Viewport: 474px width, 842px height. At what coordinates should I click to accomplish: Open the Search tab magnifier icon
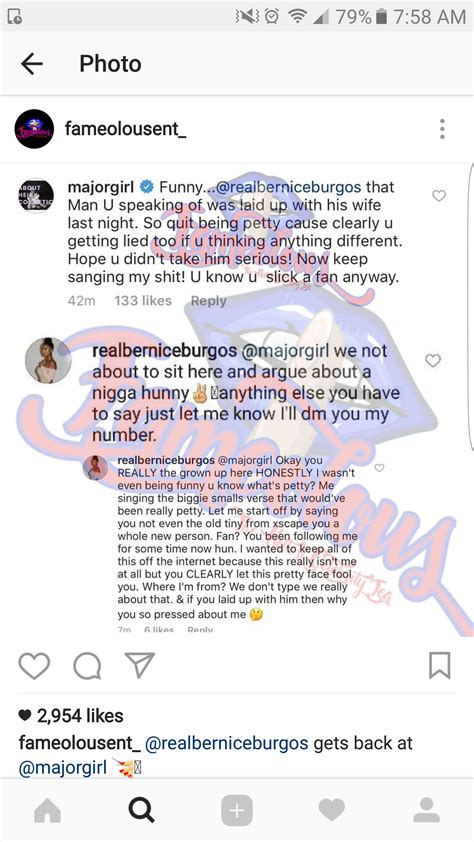(142, 810)
